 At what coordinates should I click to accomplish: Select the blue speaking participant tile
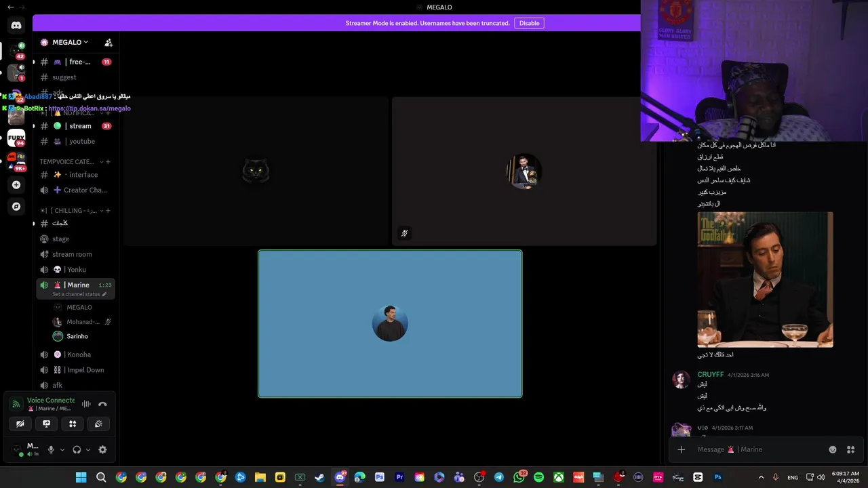(x=390, y=324)
